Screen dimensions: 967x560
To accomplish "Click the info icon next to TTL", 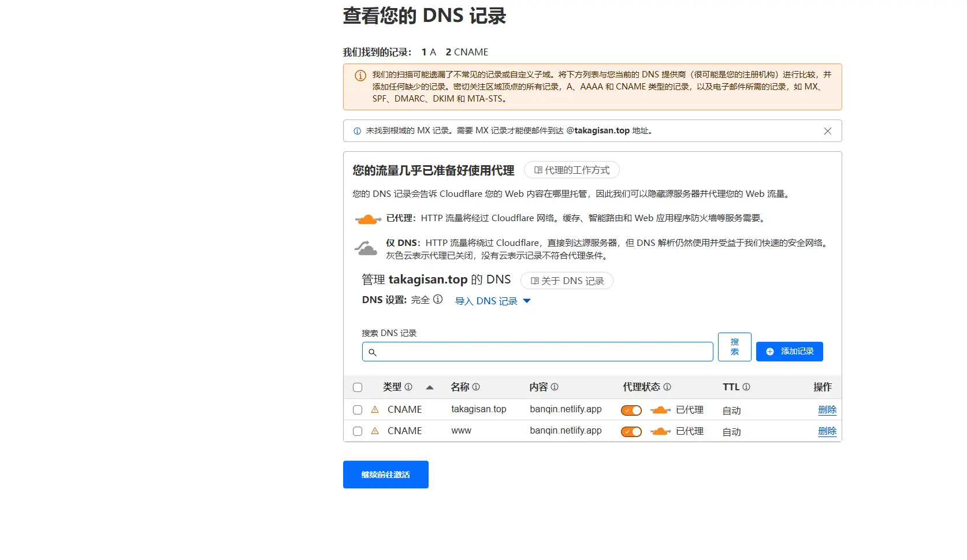I will click(746, 387).
